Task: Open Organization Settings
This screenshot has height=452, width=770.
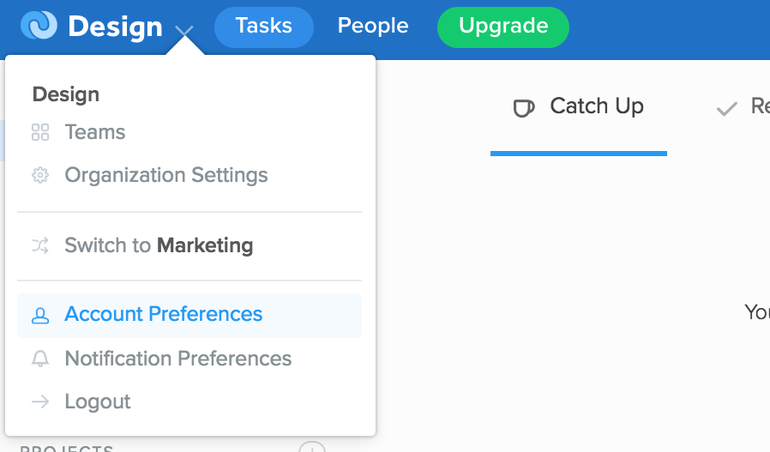Action: (189, 175)
